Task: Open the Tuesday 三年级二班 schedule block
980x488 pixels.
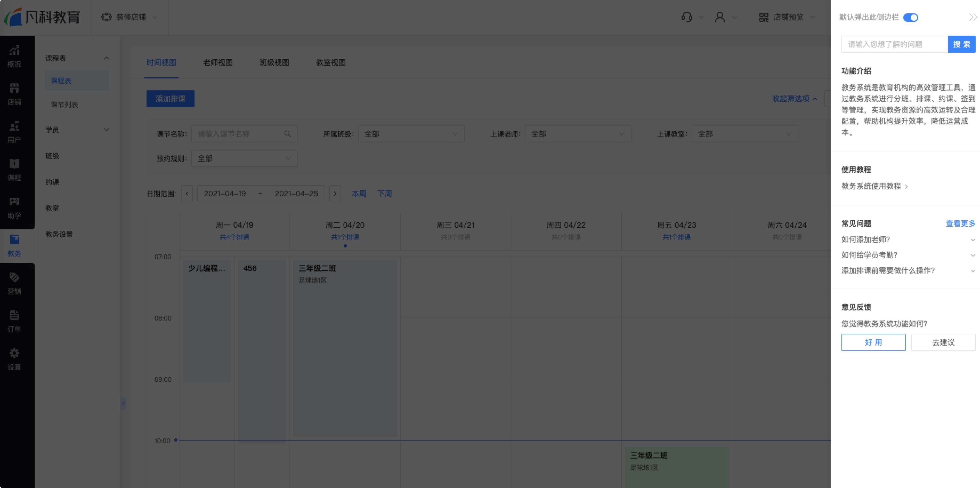Action: [345, 348]
